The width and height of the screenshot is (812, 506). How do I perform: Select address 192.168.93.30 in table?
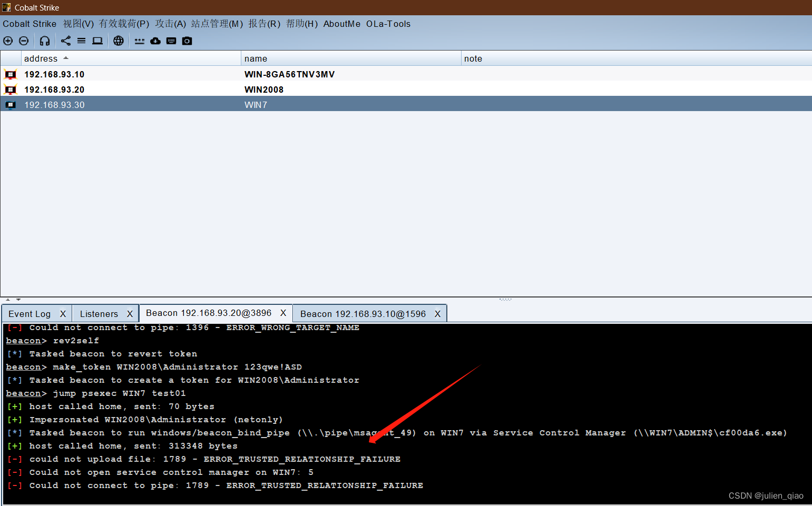click(54, 105)
